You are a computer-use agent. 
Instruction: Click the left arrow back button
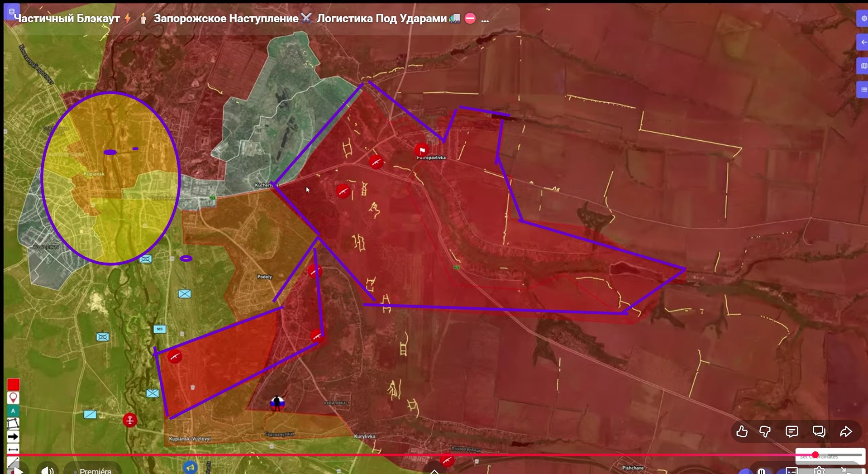point(863,42)
